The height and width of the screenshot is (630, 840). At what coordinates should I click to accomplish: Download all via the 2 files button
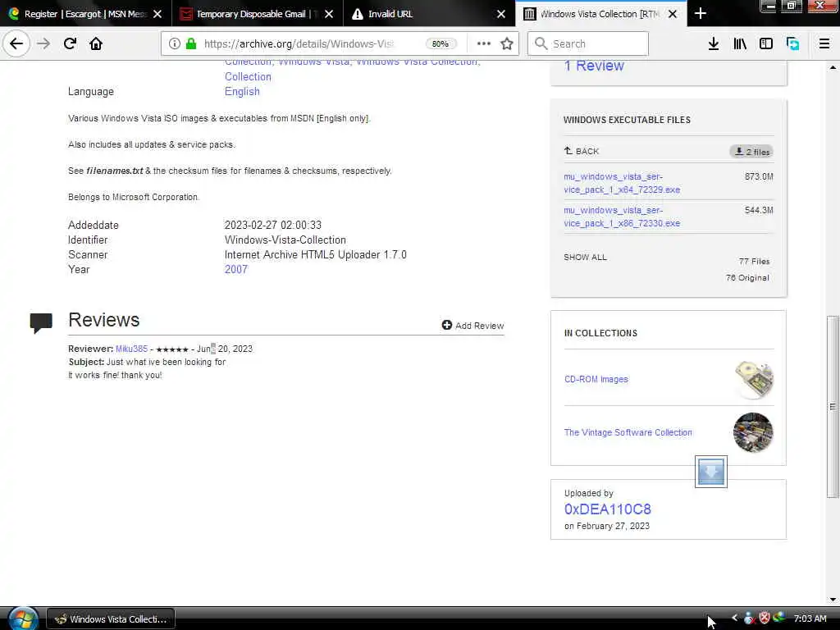(751, 152)
